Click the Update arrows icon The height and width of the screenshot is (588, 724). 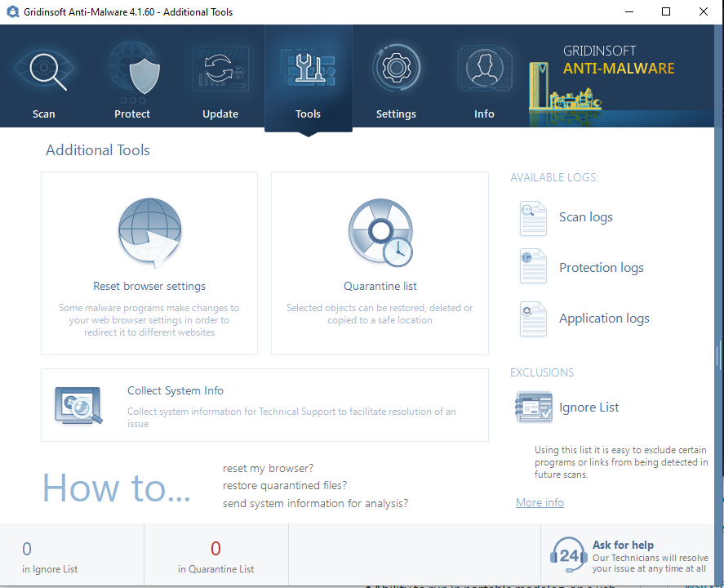point(220,69)
